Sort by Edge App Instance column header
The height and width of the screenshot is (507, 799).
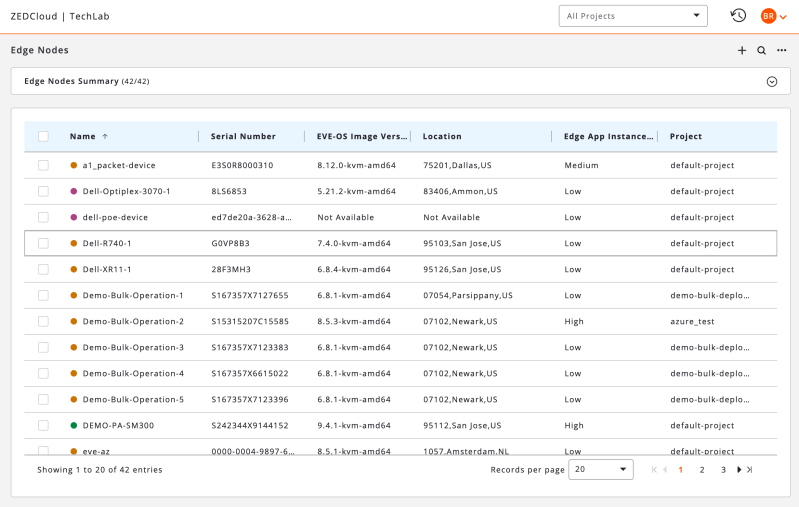pyautogui.click(x=608, y=136)
